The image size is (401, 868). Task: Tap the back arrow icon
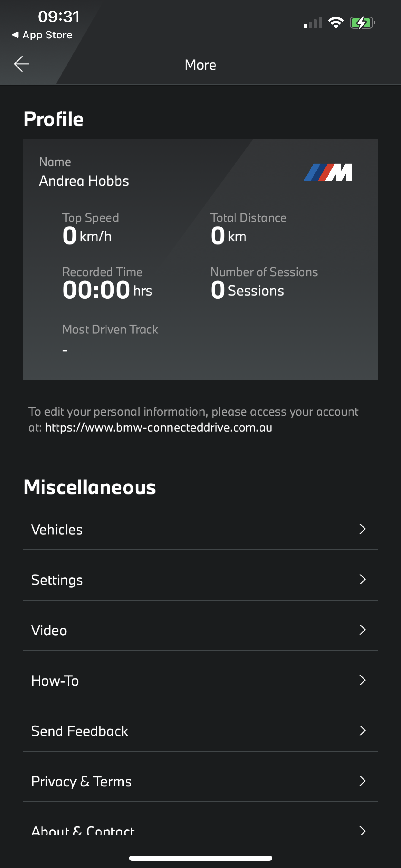(x=22, y=64)
